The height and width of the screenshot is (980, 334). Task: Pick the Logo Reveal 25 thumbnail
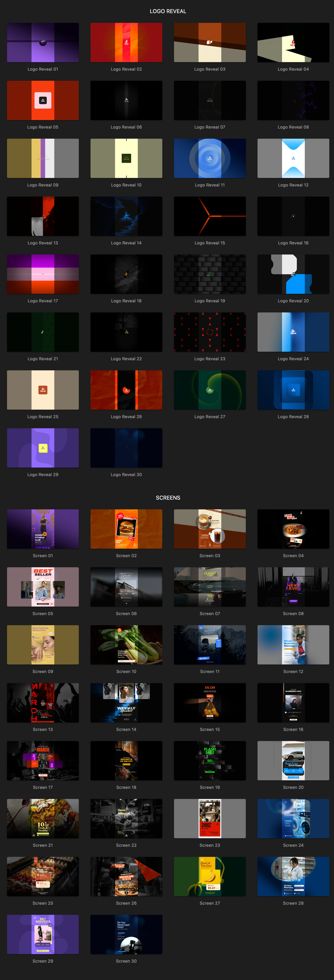(43, 390)
